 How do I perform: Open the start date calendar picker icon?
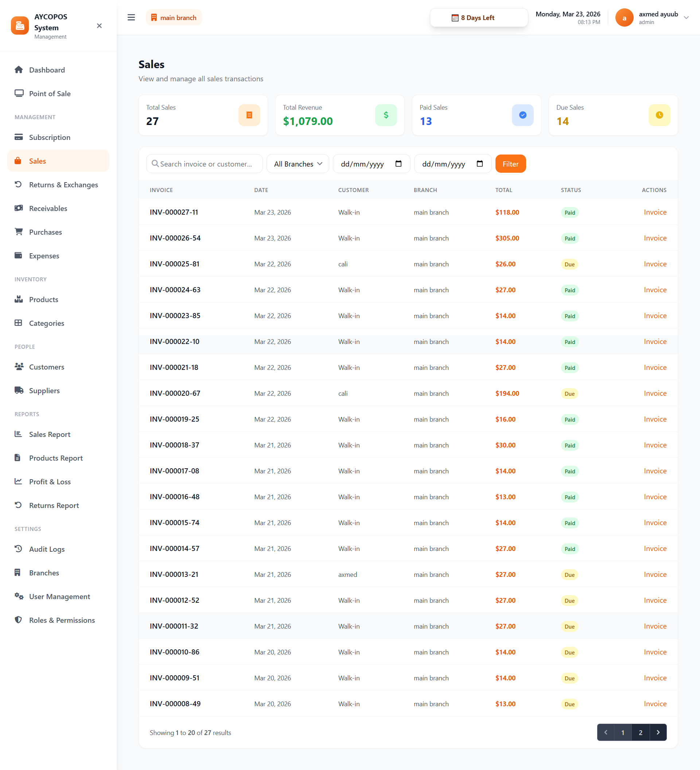point(398,164)
